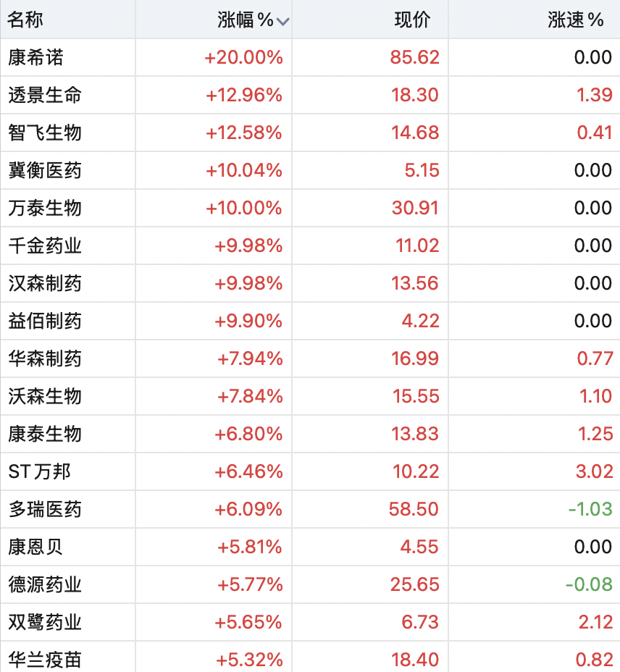Open ST万邦 stock entry
The image size is (620, 672).
[x=310, y=471]
